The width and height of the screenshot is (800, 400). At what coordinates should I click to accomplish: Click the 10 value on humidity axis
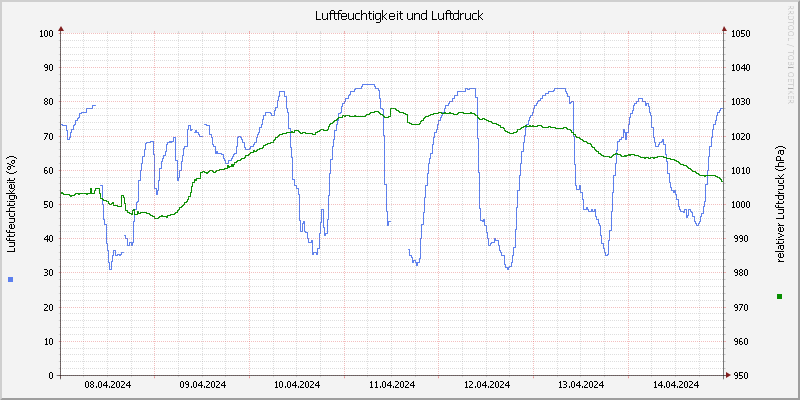tap(48, 342)
